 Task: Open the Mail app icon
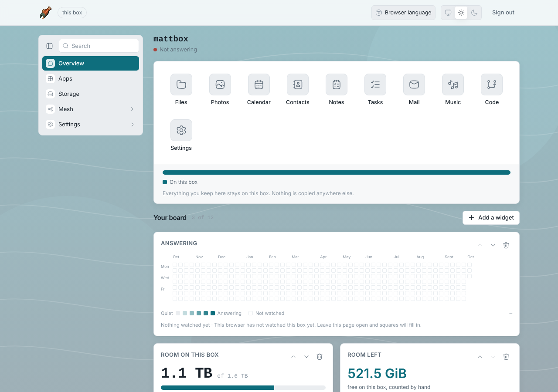click(x=414, y=84)
